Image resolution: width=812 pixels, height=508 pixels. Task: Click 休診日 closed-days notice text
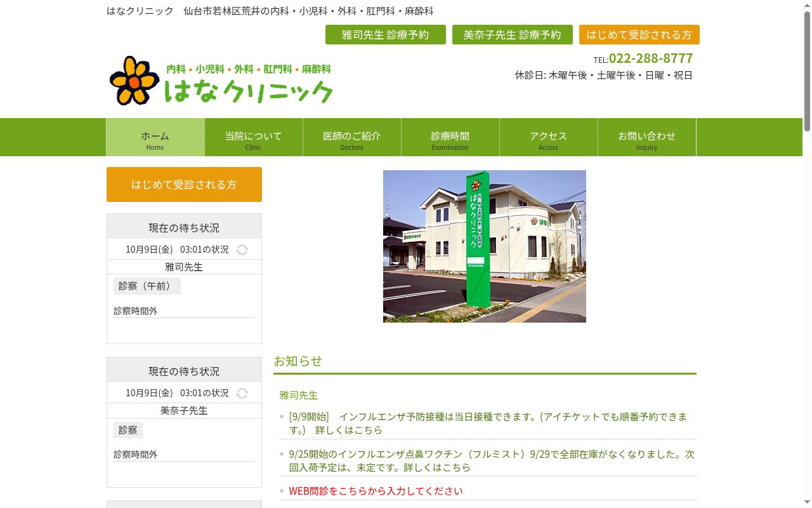tap(604, 75)
